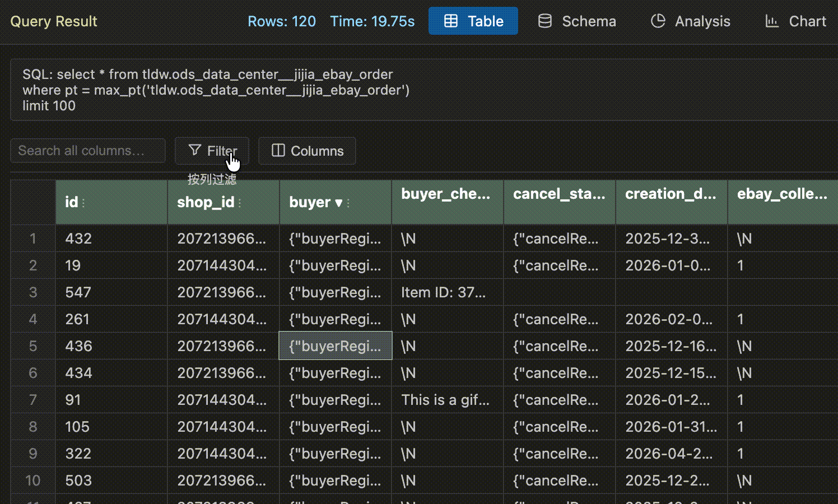Click the Time: 19.75s indicator
The image size is (838, 504).
[373, 21]
